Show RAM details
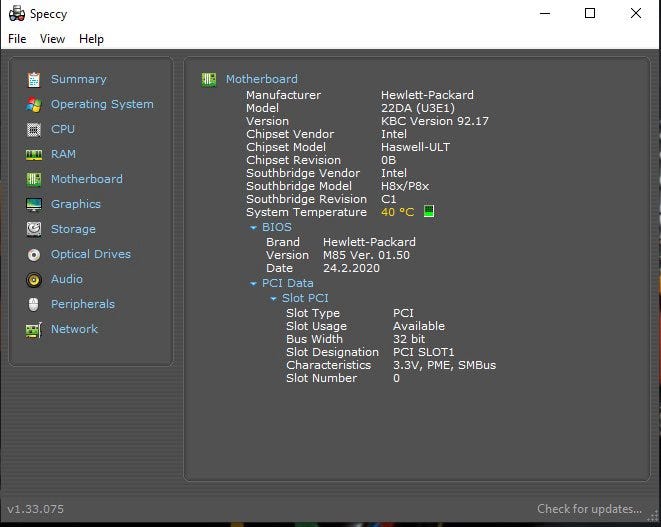This screenshot has width=661, height=527. tap(63, 154)
